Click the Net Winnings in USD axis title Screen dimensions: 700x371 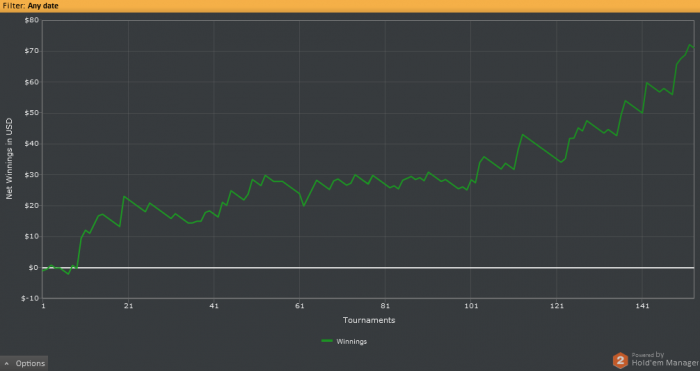click(9, 159)
